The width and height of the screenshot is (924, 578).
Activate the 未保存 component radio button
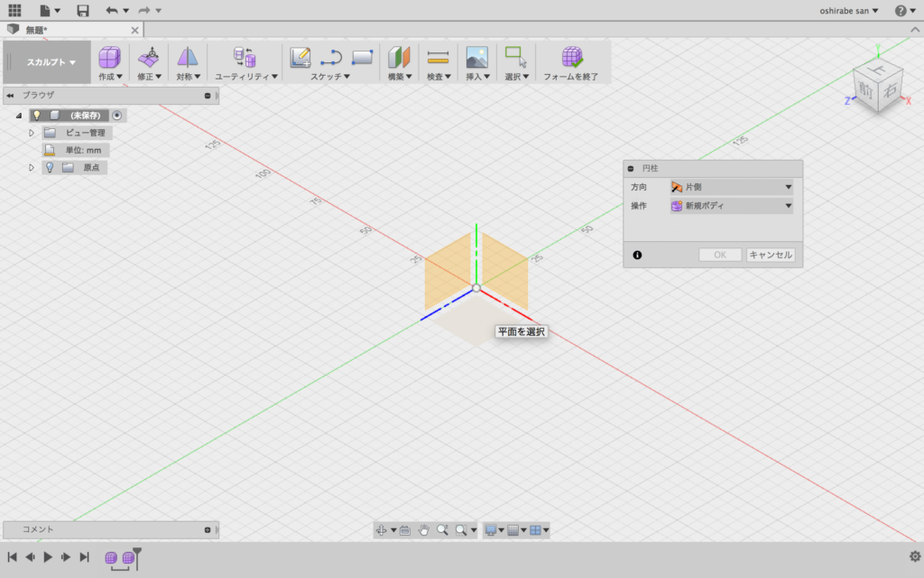click(x=116, y=116)
